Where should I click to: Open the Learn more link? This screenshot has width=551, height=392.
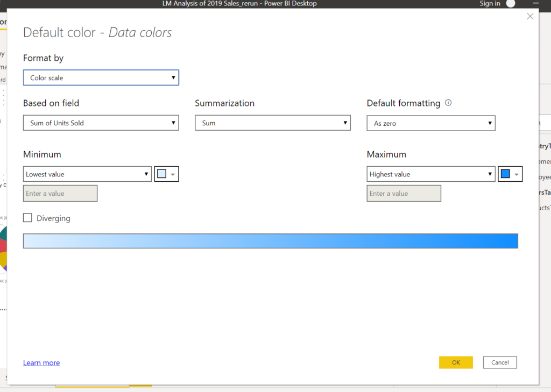pyautogui.click(x=41, y=363)
